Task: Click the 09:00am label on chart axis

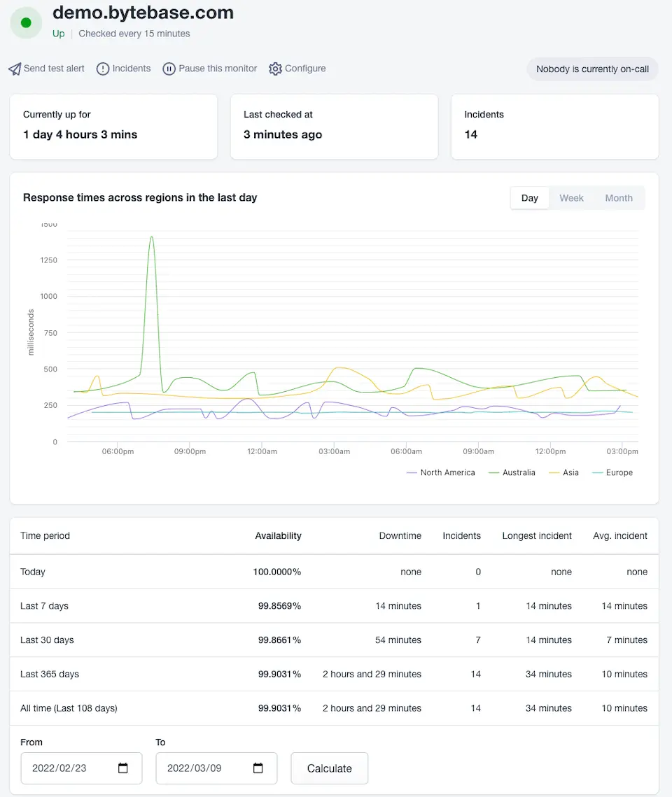Action: tap(478, 451)
